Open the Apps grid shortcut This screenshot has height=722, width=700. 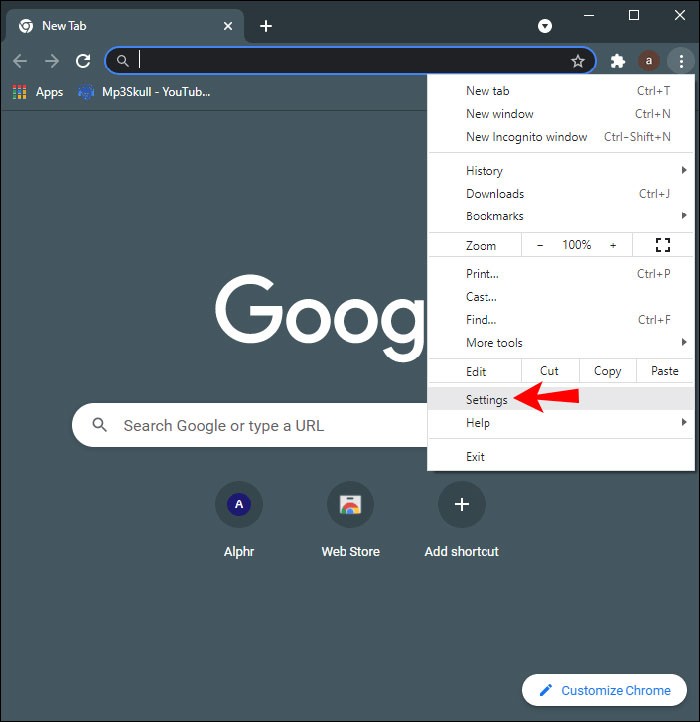(37, 92)
